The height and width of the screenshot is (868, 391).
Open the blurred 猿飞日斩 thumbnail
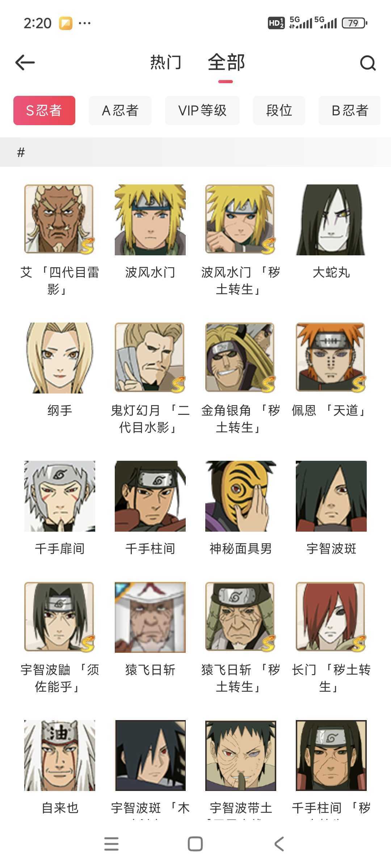[150, 617]
